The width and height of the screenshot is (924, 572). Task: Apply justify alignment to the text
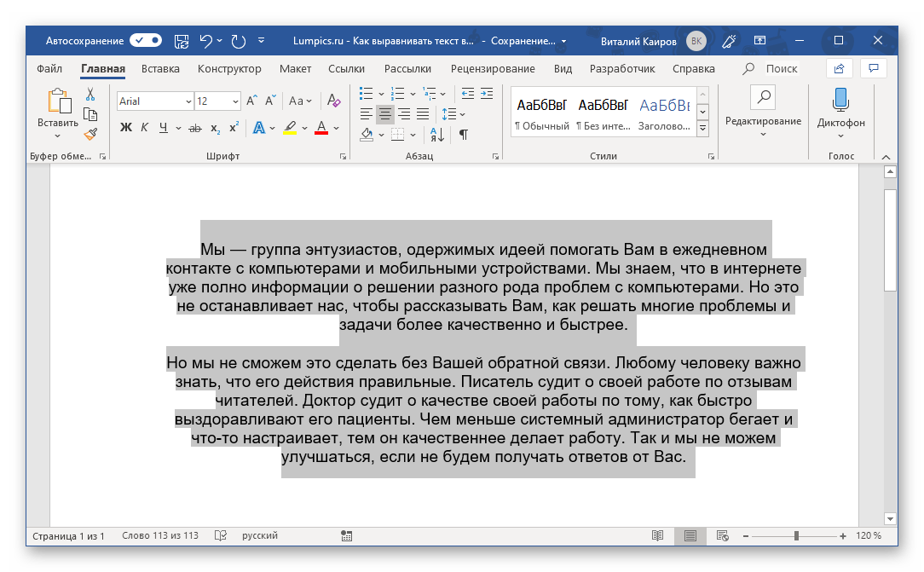click(x=424, y=114)
